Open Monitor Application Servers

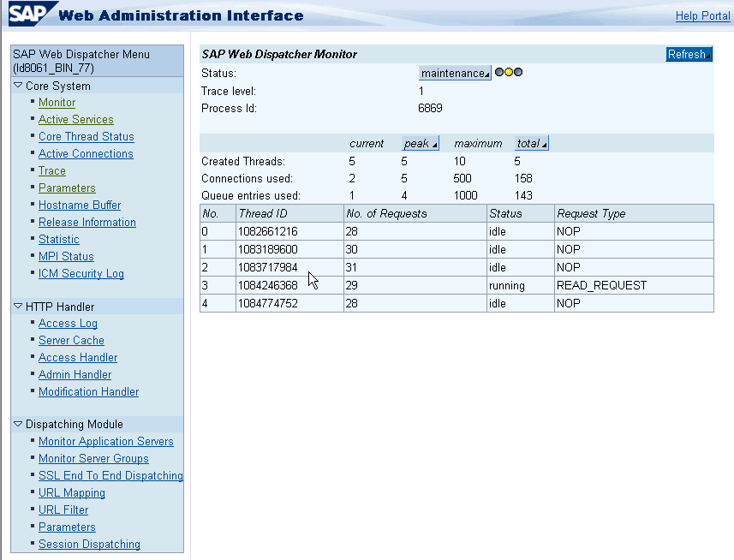(105, 442)
